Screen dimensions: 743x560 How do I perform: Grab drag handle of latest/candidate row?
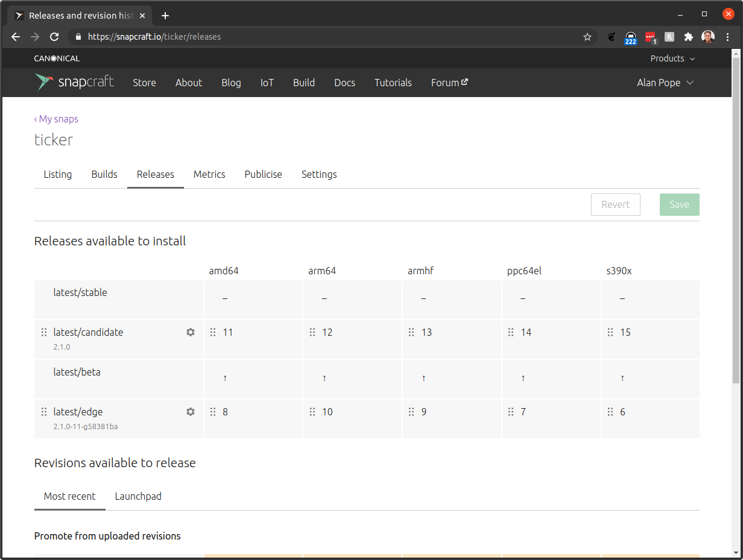44,332
